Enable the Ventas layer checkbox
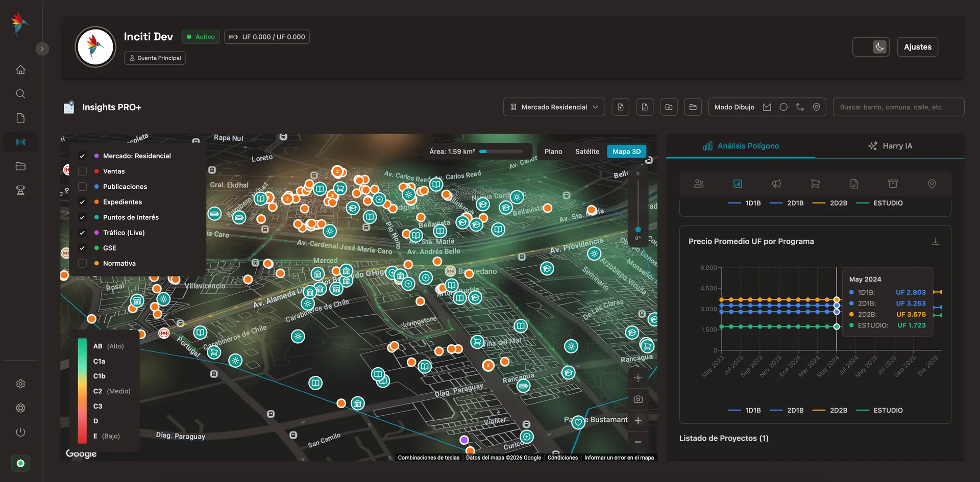Screen dimensions: 980x482 tap(82, 171)
